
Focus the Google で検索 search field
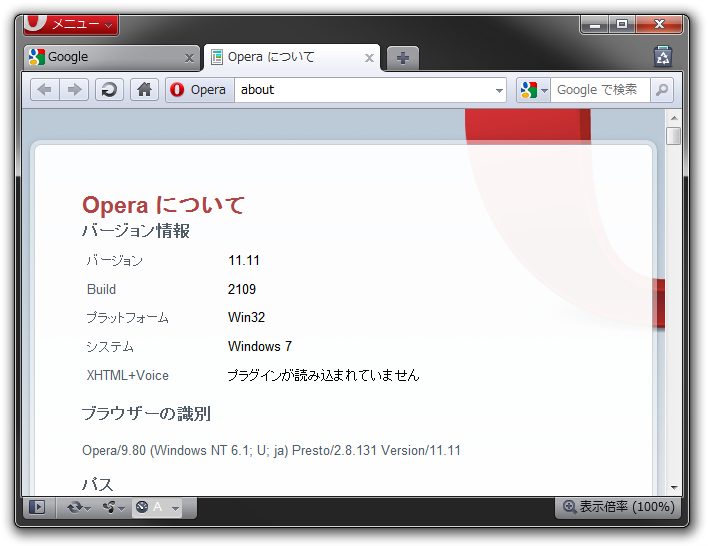point(600,90)
